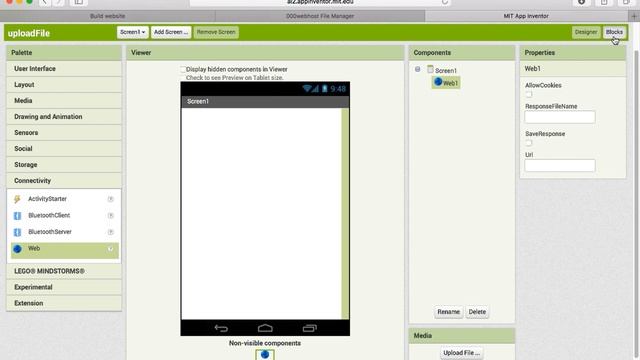
Task: Click the browser sidebar toggle icon
Action: tap(79, 2)
